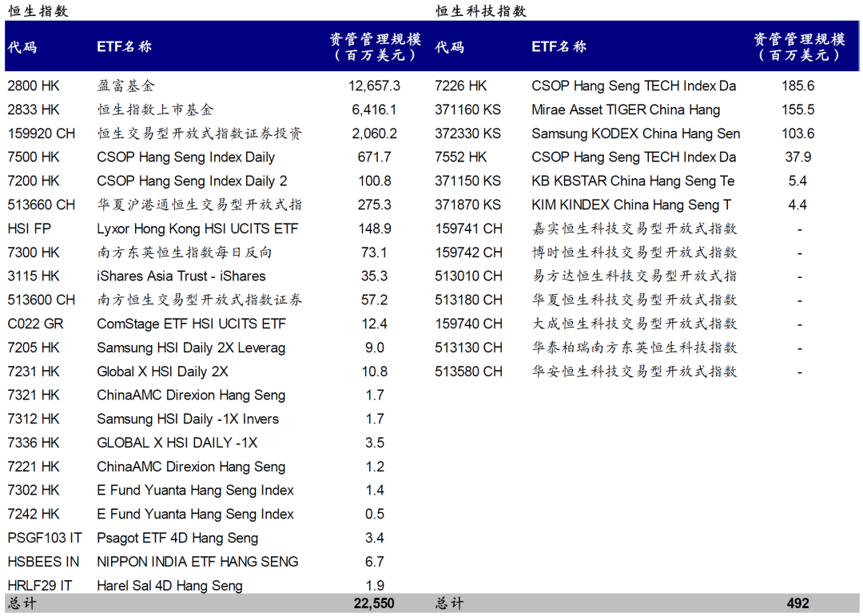
Task: Click ETF name 南方东英恒生指数每日反向
Action: (185, 252)
